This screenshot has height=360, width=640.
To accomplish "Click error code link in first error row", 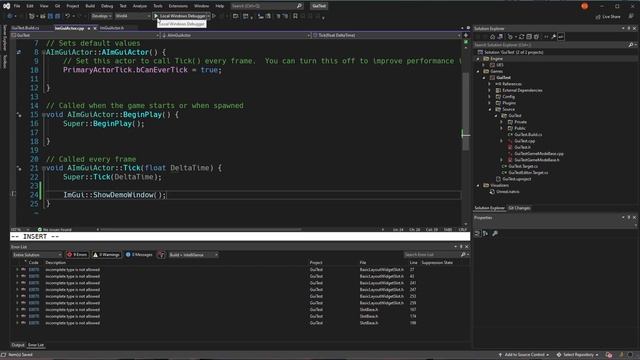I will click(34, 270).
